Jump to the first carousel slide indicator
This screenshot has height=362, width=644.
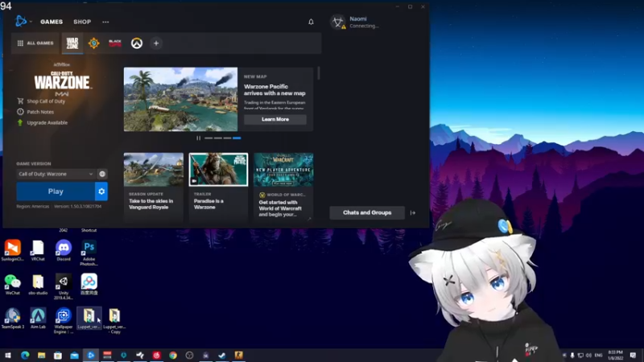pyautogui.click(x=208, y=138)
